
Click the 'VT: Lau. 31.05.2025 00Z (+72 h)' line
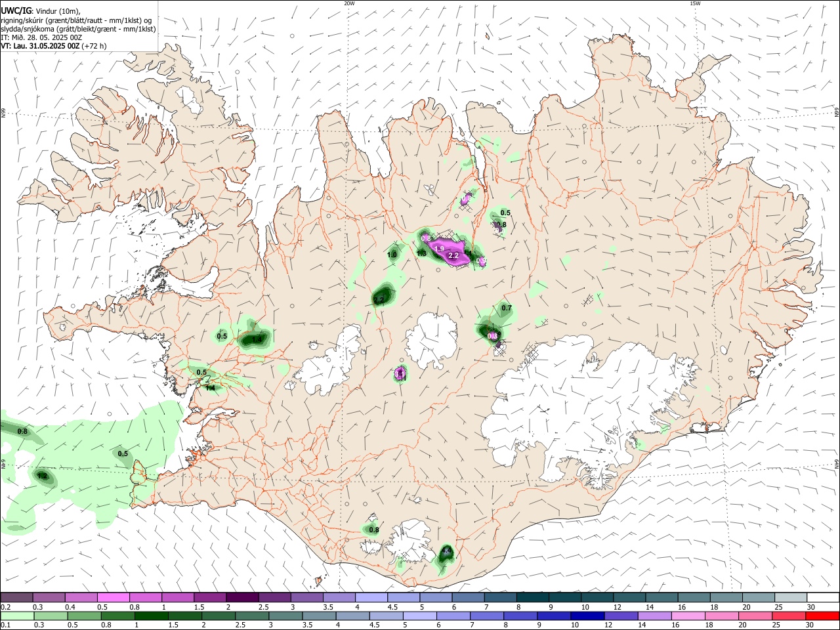tap(54, 46)
